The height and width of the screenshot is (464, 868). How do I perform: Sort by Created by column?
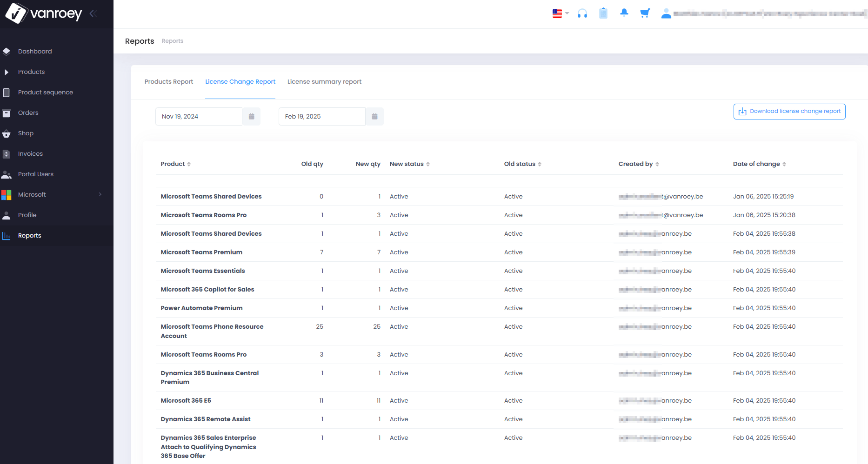(x=639, y=164)
